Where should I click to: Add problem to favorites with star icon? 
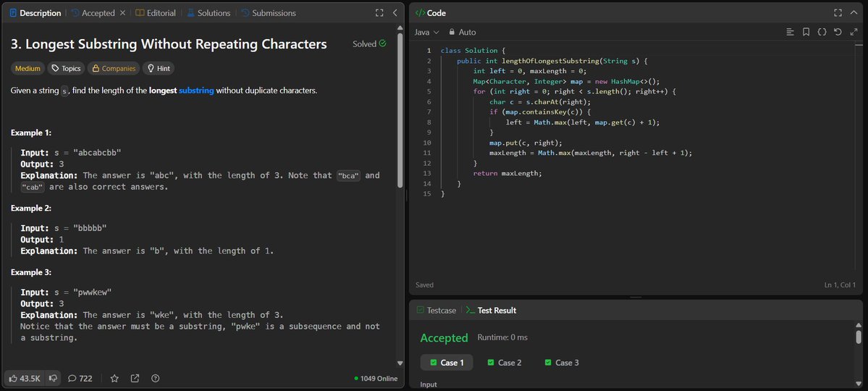(114, 378)
